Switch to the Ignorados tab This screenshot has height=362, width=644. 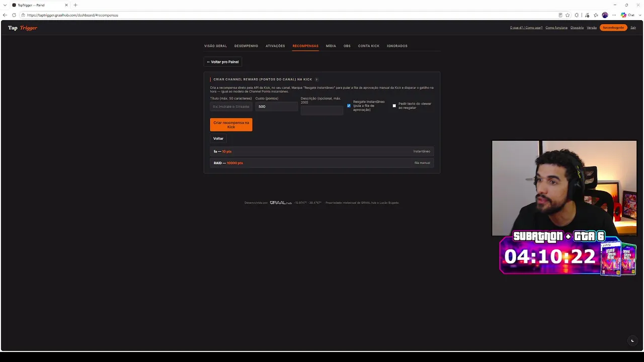(397, 46)
